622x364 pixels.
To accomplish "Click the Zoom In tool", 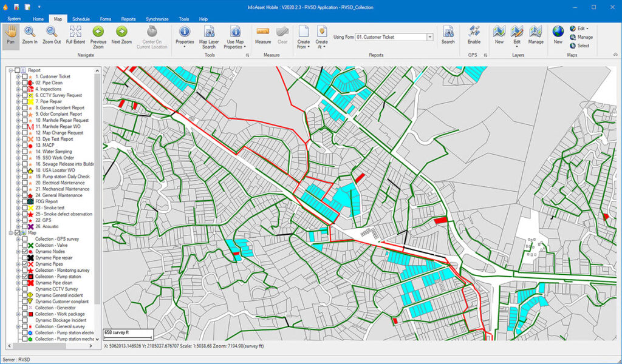I will point(30,35).
